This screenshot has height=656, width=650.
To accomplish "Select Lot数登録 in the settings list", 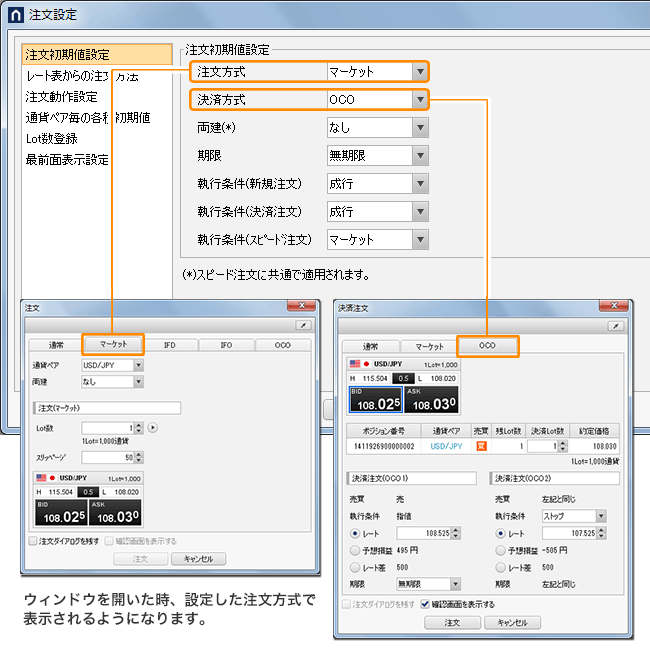I will 52,138.
